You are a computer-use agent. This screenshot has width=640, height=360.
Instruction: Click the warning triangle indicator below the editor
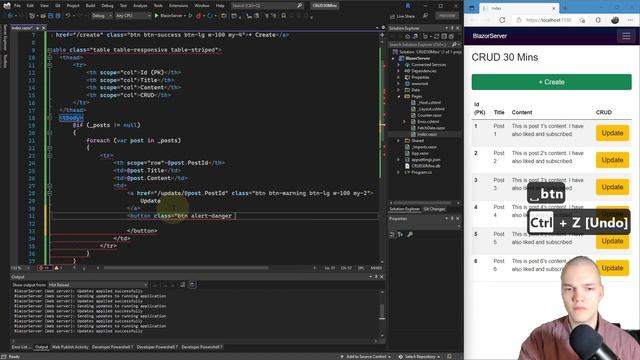[x=57, y=268]
